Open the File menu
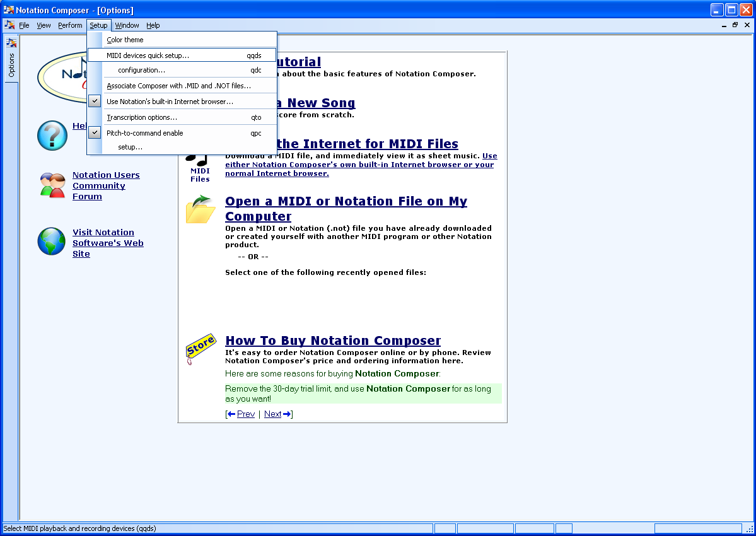 [24, 25]
